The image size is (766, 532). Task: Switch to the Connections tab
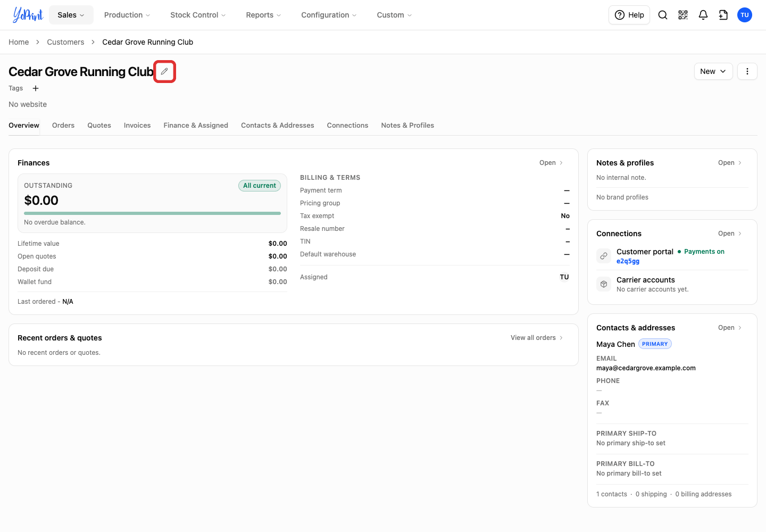coord(347,125)
